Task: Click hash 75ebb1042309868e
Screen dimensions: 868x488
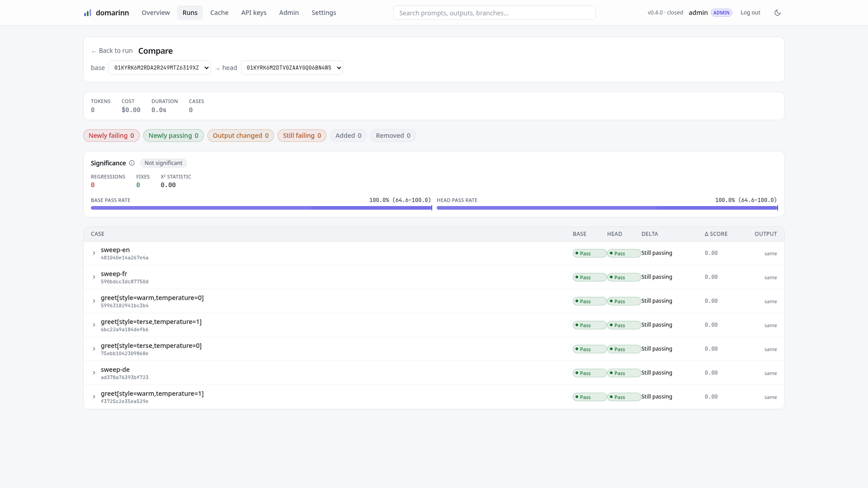Action: pos(124,354)
